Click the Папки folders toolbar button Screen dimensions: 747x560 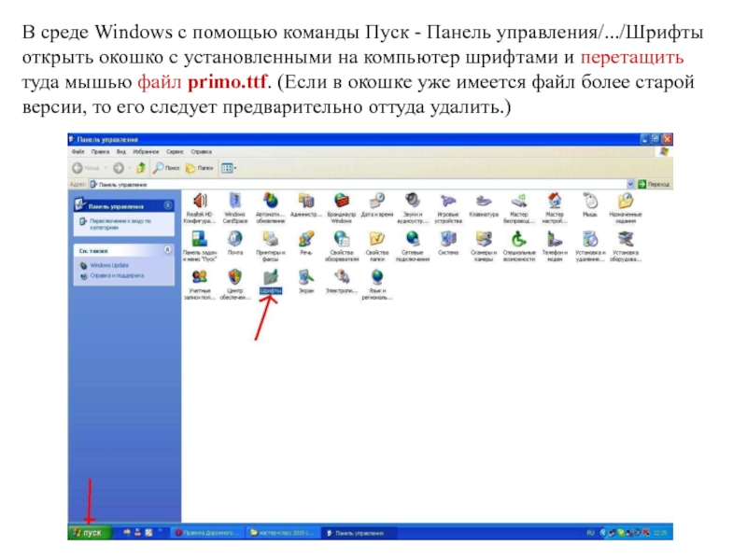pos(200,168)
